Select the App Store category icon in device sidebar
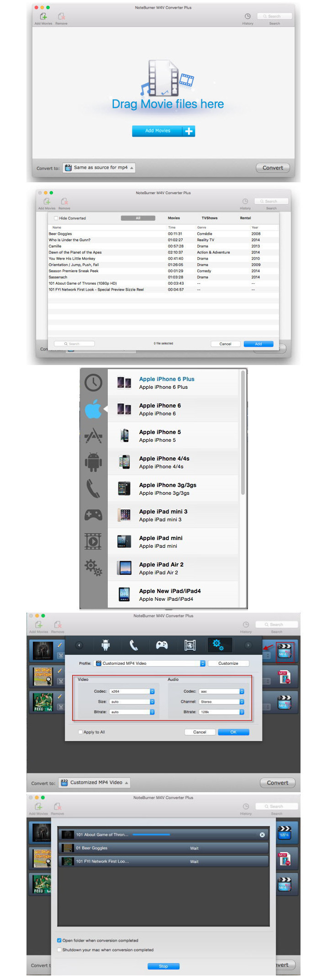Image resolution: width=327 pixels, height=980 pixels. pyautogui.click(x=93, y=436)
